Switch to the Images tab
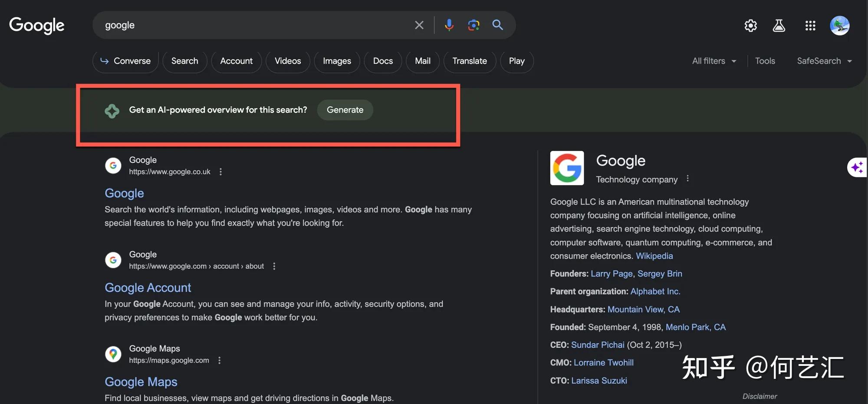 [x=337, y=61]
